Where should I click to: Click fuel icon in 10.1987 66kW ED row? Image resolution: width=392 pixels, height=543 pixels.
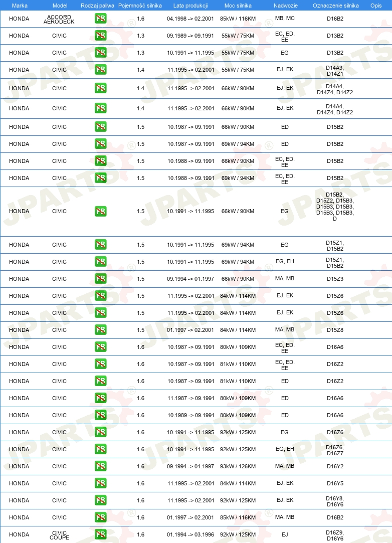(x=100, y=127)
